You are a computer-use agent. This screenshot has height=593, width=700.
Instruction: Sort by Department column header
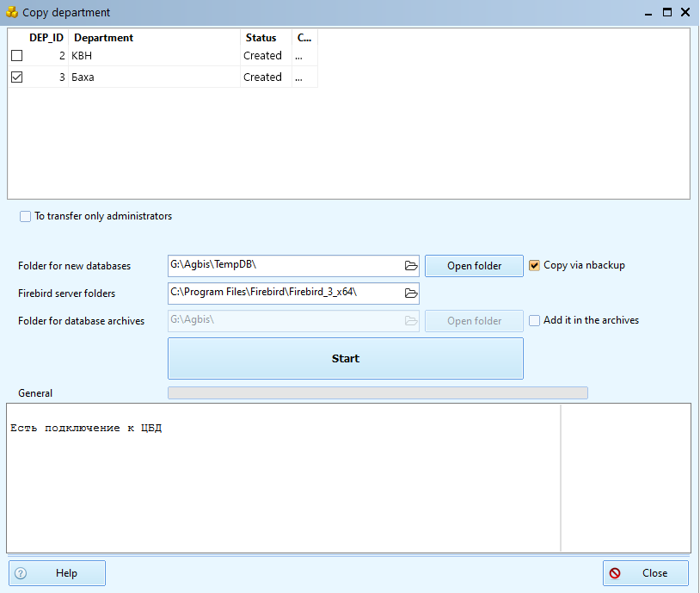[x=154, y=38]
